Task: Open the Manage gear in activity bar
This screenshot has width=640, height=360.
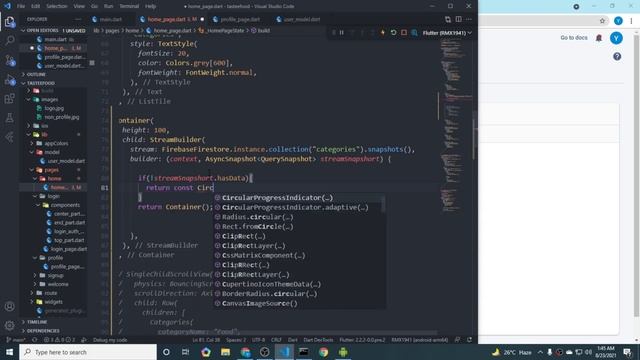Action: [x=9, y=326]
